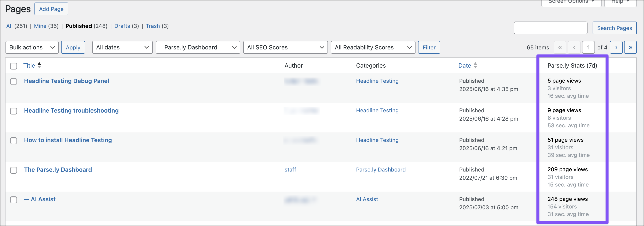Viewport: 644px width, 226px height.
Task: Click the '51 page views' stat
Action: tap(566, 140)
